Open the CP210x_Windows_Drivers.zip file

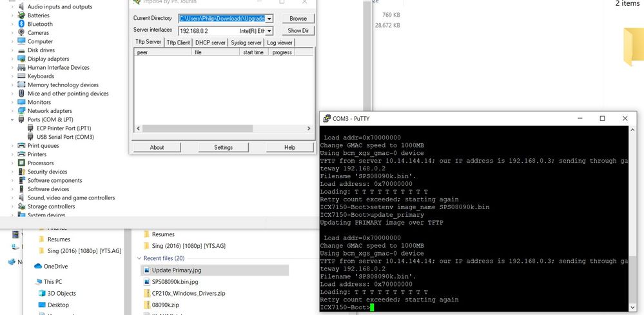(x=188, y=293)
